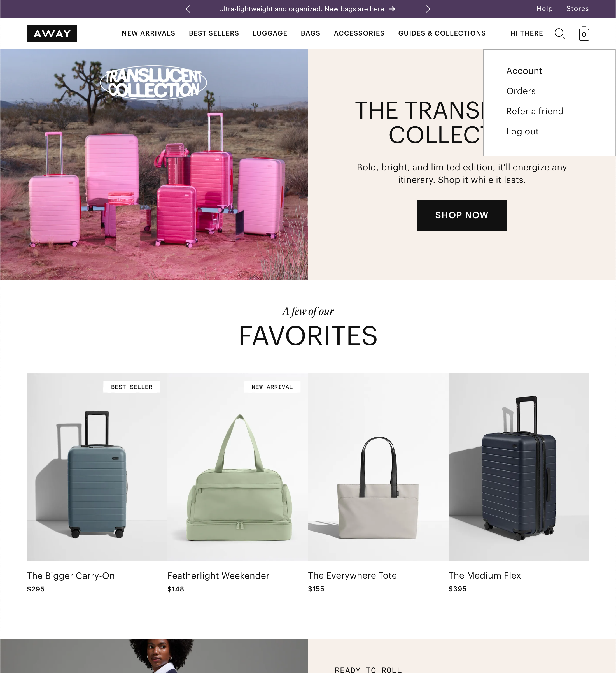Viewport: 616px width, 673px height.
Task: Select Orders from account menu
Action: click(x=521, y=91)
